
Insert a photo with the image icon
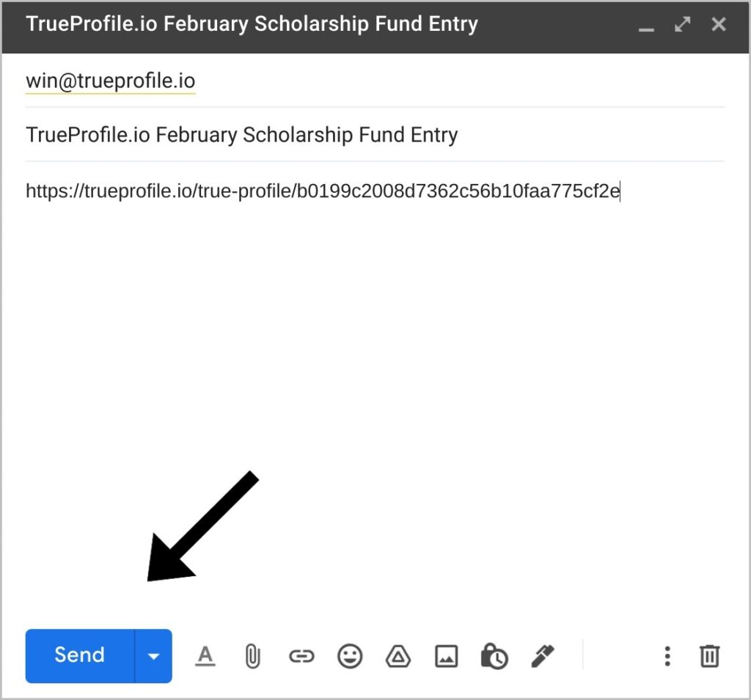point(447,656)
